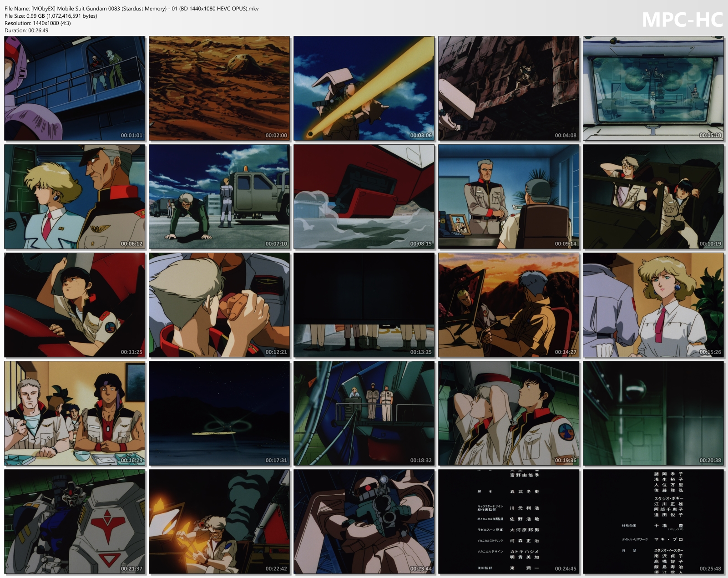Select the red hovercraft thumbnail at 00:08:15
The width and height of the screenshot is (728, 578).
364,197
